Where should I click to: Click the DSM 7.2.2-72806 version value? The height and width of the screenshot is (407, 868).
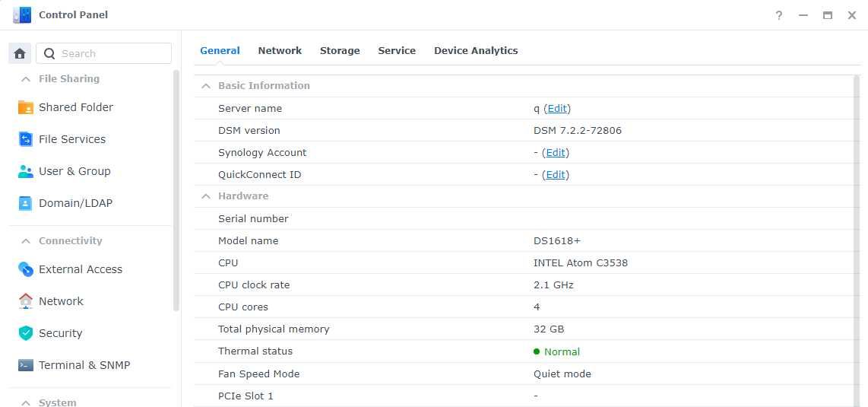click(x=578, y=131)
